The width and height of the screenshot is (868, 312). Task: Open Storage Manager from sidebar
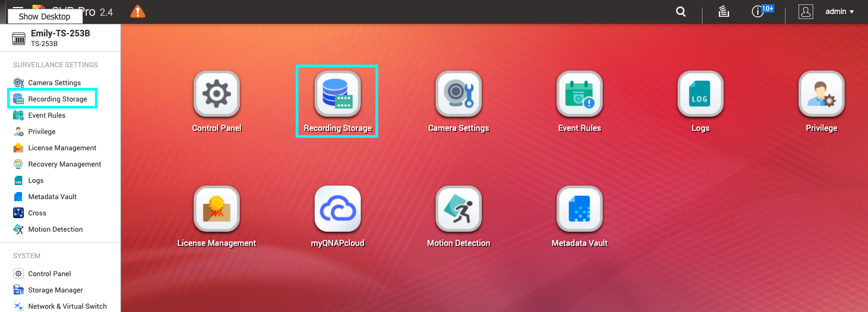[x=55, y=290]
